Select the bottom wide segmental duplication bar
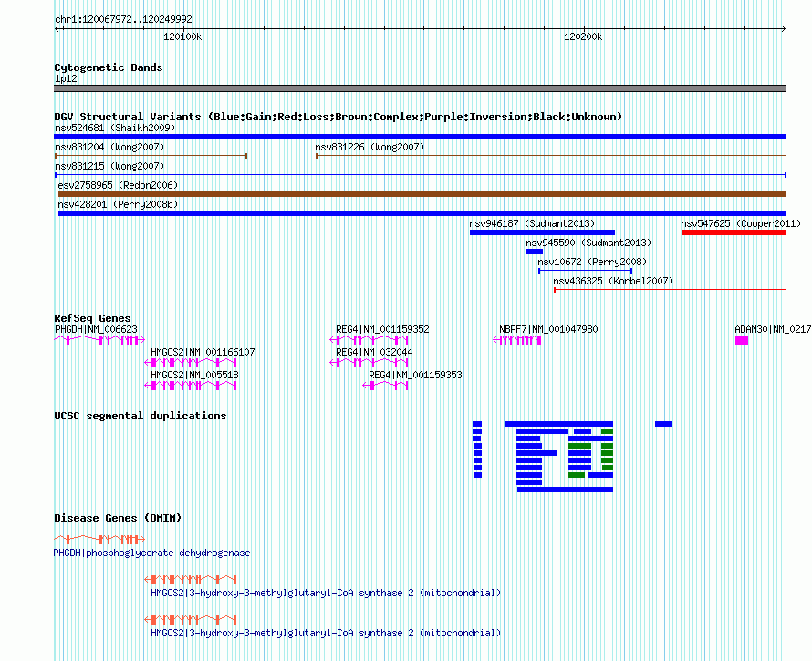Image resolution: width=812 pixels, height=661 pixels. (565, 490)
